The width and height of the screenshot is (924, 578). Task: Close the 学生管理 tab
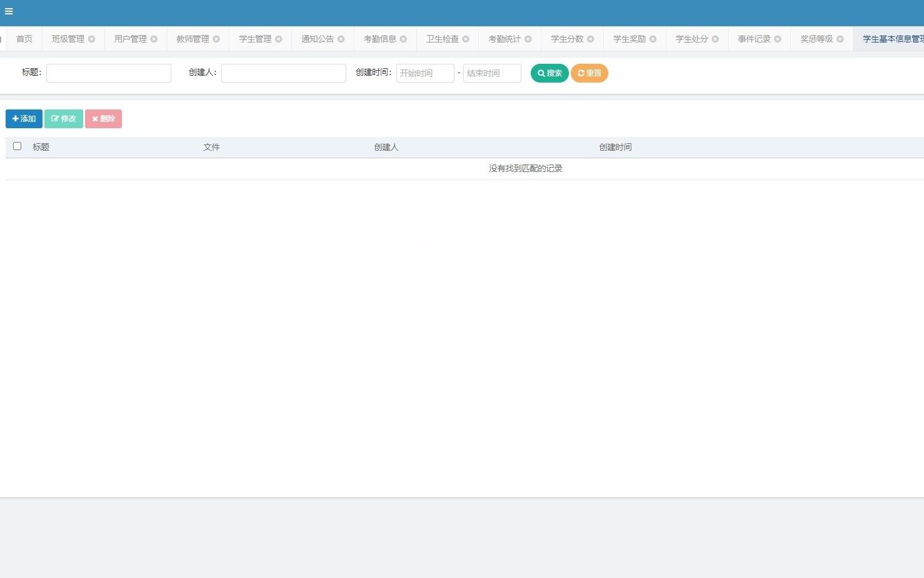pyautogui.click(x=279, y=39)
